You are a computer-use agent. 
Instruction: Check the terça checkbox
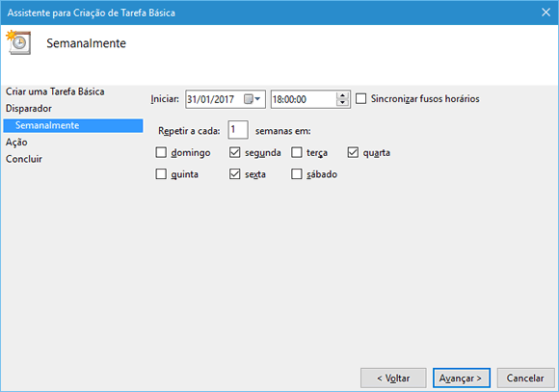click(x=297, y=152)
